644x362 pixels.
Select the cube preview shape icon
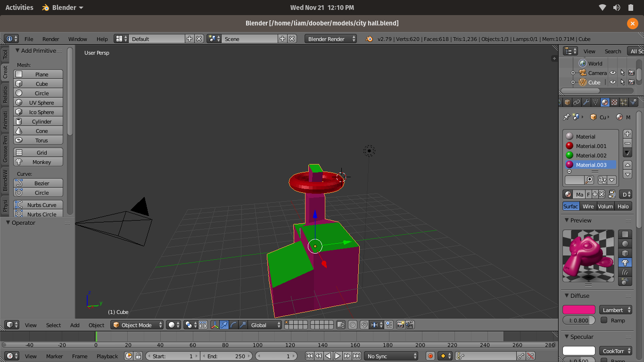[625, 253]
